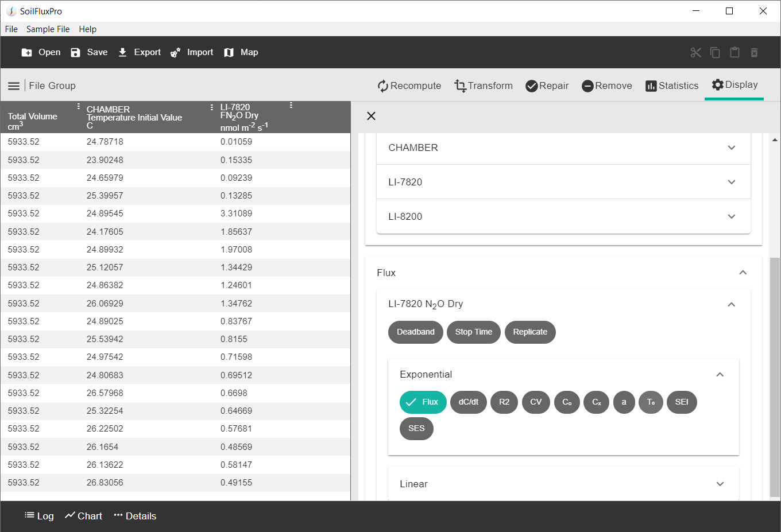The image size is (781, 532).
Task: Click the Log list icon
Action: pos(29,515)
